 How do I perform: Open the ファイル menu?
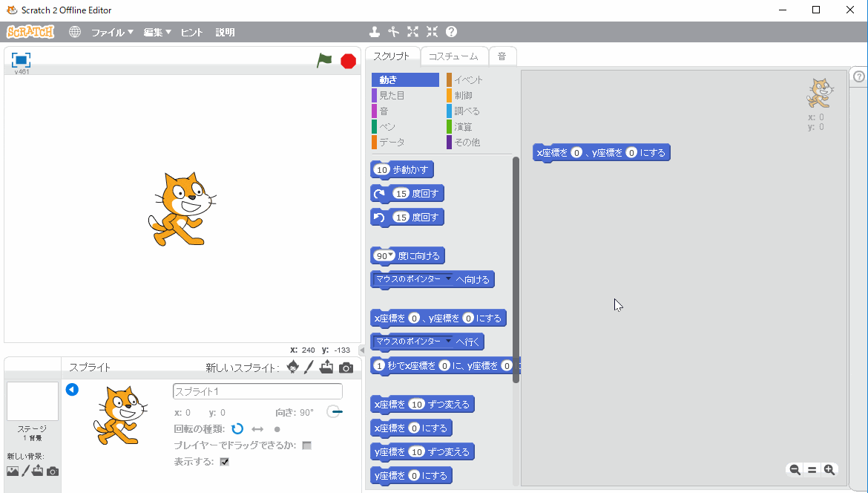[x=112, y=32]
